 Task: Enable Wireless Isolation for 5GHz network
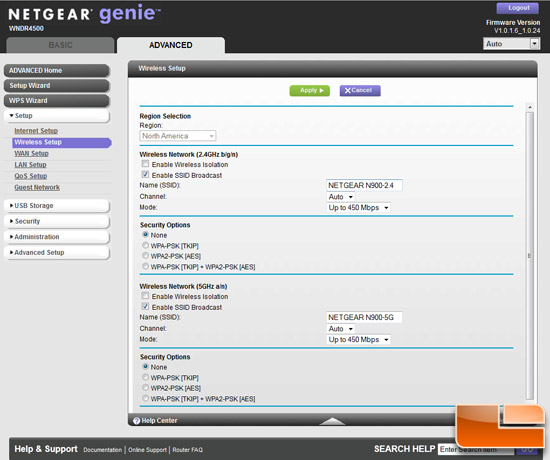pos(145,296)
